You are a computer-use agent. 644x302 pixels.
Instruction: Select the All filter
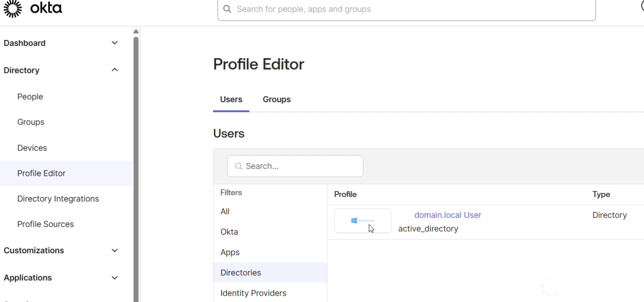[225, 211]
